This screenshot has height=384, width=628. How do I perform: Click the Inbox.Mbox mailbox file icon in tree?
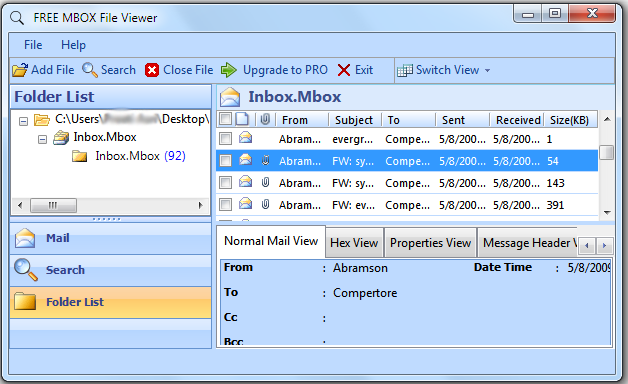pos(61,137)
